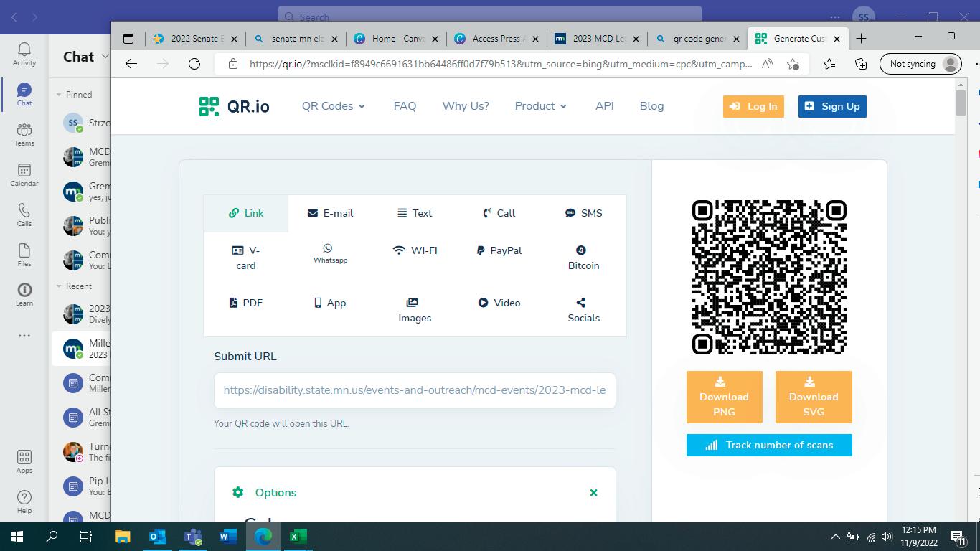980x551 pixels.
Task: Open the notification center
Action: 957,537
